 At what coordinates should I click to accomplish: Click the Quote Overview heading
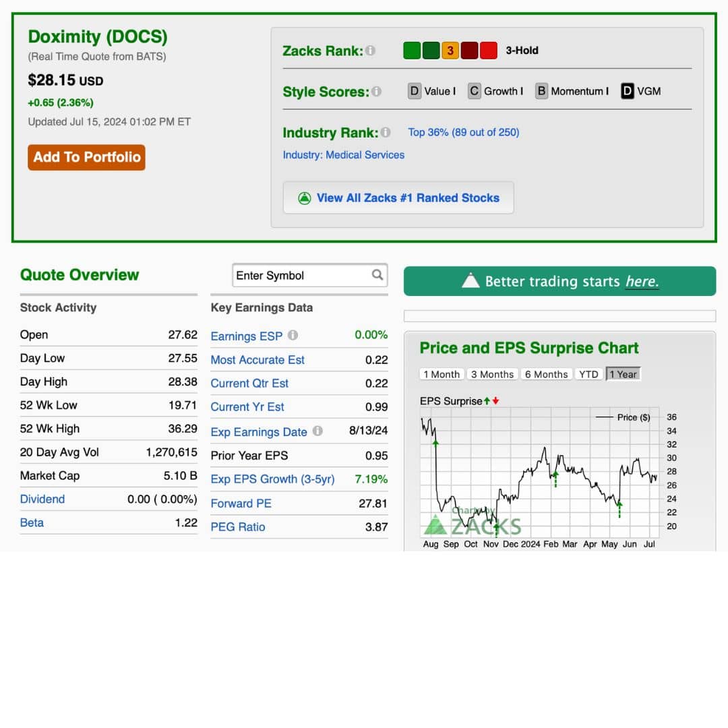80,275
